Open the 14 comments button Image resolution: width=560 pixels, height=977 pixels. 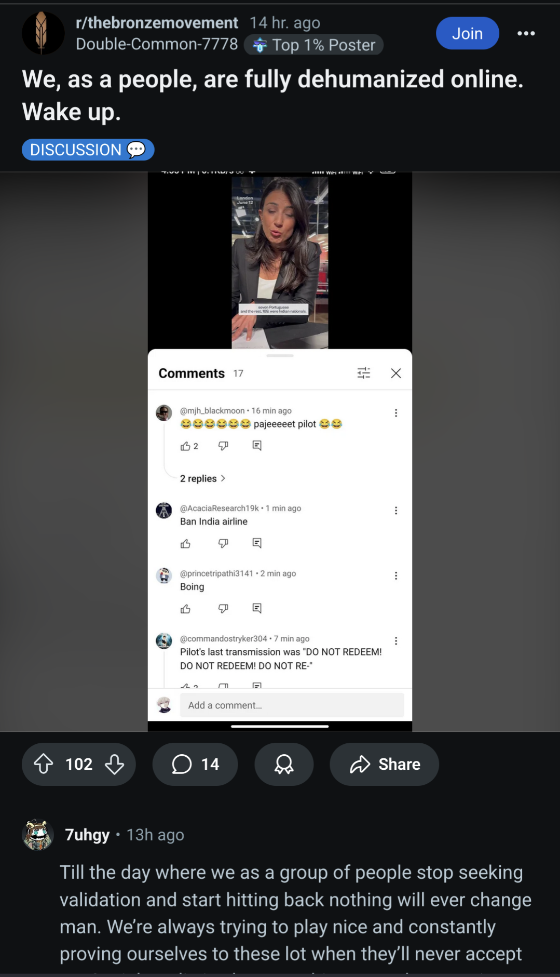[x=195, y=764]
